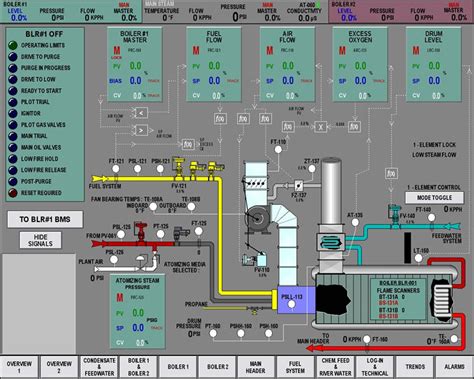Click the PSHH-160 pressure switch bubble

[x=241, y=333]
